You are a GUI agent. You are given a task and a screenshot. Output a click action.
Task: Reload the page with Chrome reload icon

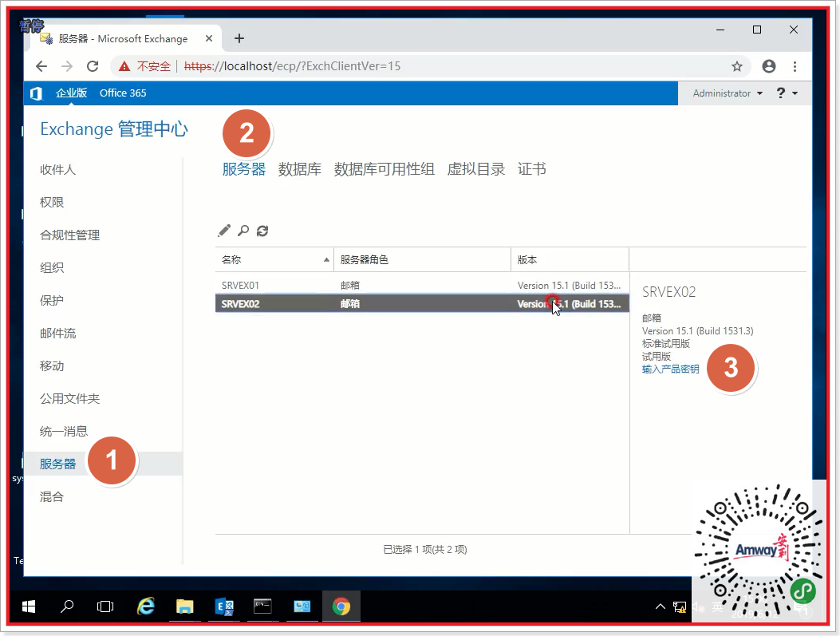click(x=93, y=66)
